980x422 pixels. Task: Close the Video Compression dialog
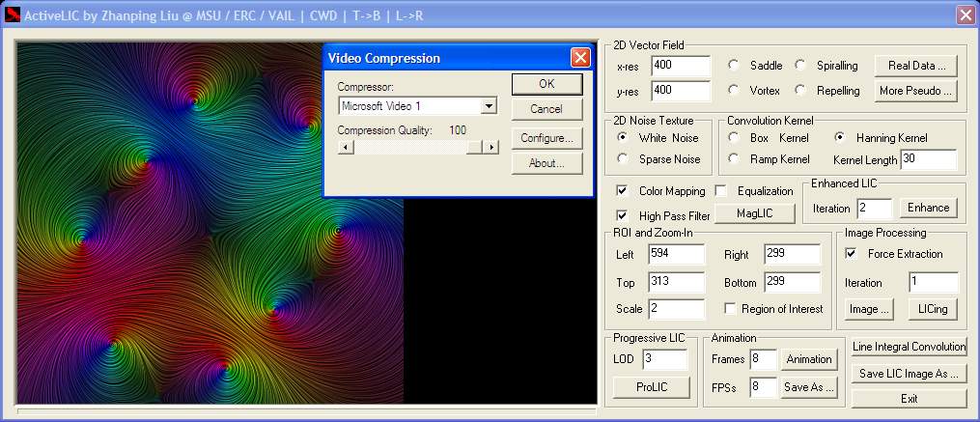(580, 58)
